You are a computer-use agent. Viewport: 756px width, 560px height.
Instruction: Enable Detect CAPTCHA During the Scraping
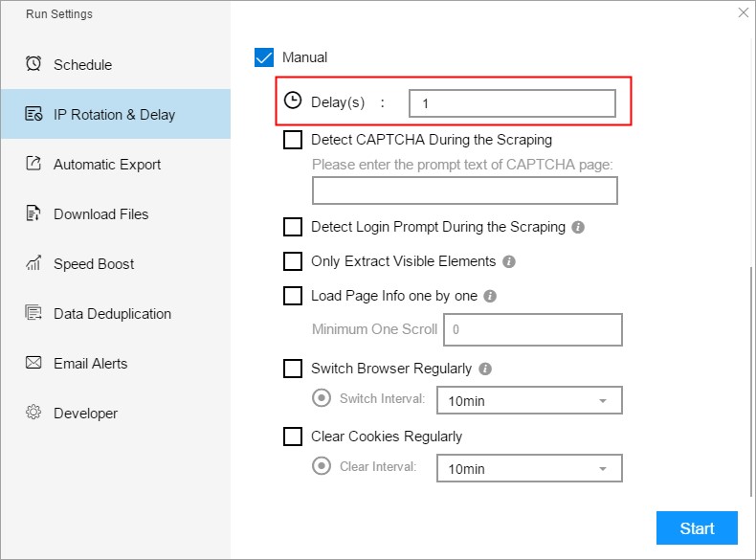(293, 140)
